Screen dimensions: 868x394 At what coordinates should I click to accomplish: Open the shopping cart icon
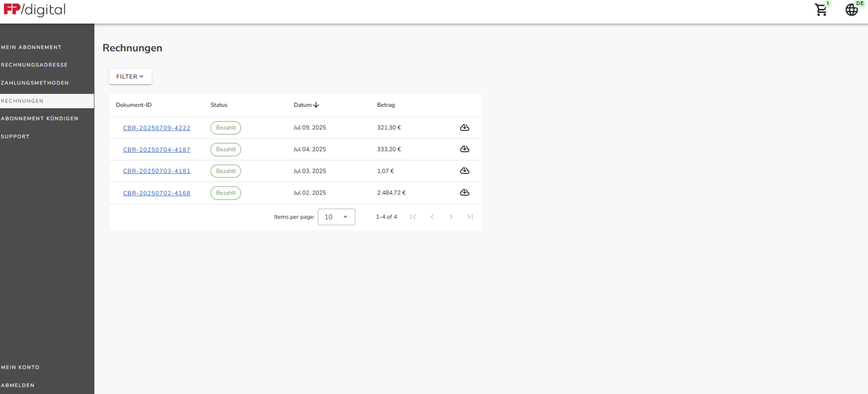(820, 10)
